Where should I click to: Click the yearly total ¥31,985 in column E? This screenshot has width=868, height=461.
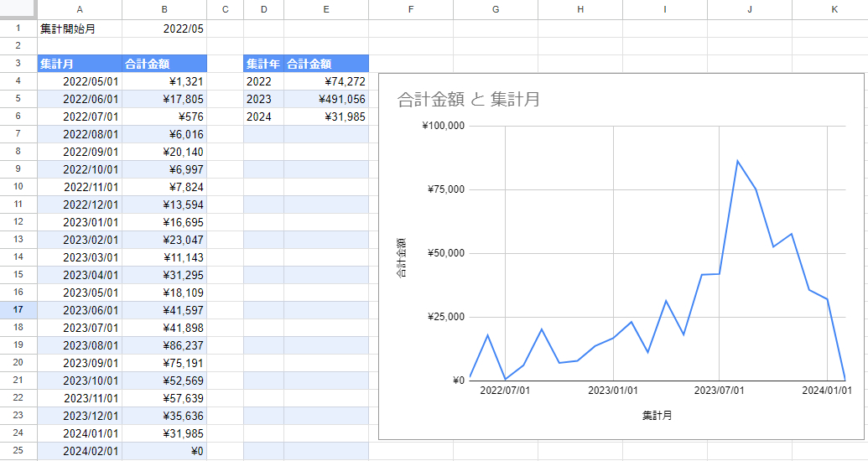(326, 117)
